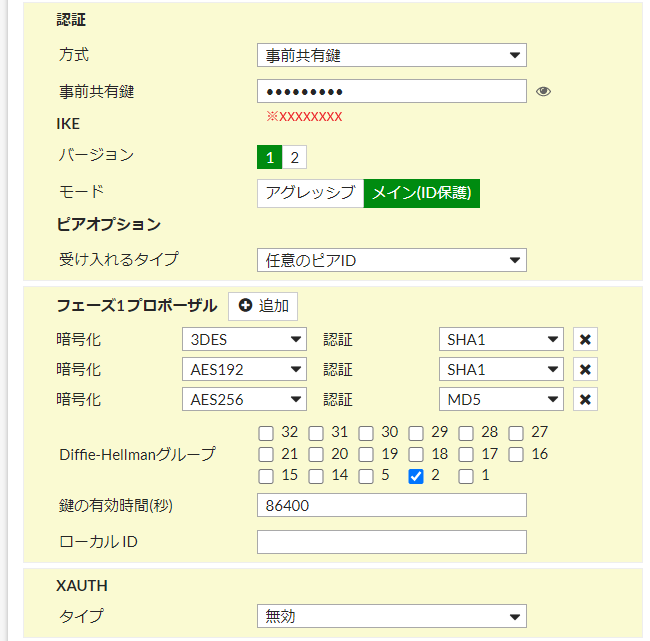Enable Diffie-Hellman group 27
Viewport: 650px width, 641px height.
tap(516, 433)
